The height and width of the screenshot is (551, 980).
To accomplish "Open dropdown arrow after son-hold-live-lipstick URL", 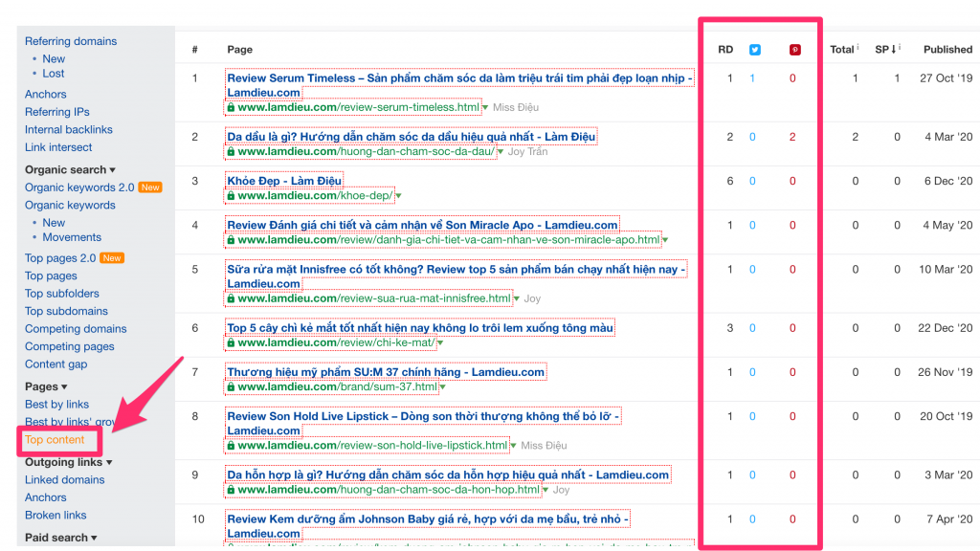I will [514, 446].
